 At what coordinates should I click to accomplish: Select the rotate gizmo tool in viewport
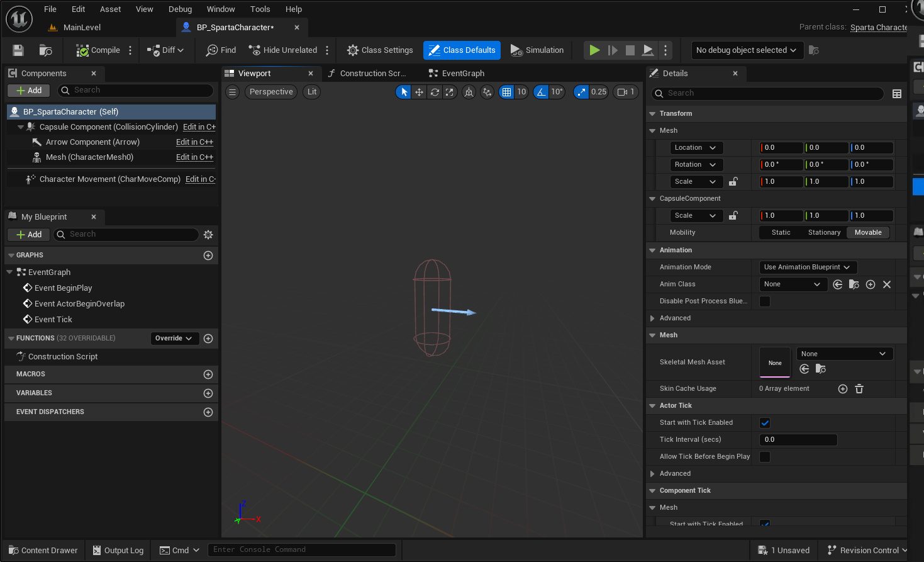(x=435, y=92)
